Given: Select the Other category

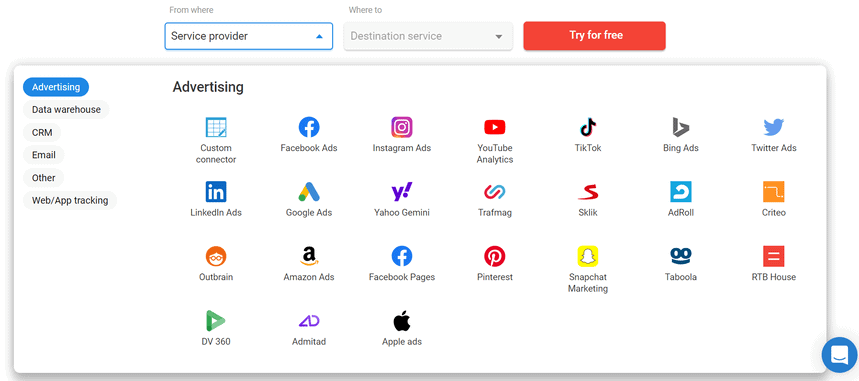Looking at the screenshot, I should click(44, 178).
